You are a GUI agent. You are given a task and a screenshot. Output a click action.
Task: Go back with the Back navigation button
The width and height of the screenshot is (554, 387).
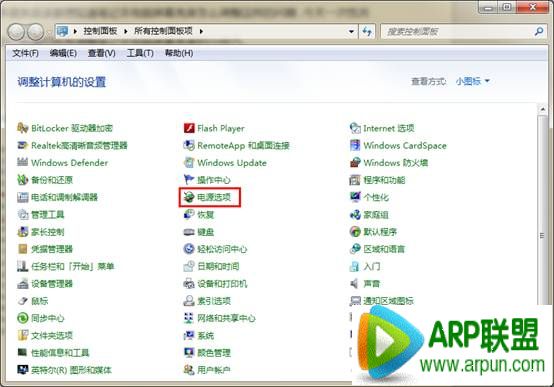coord(16,32)
